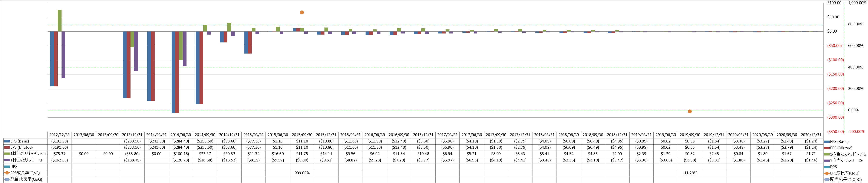Click the $30.53 net cash cell
Viewport: 868px width, 183px height.
[229, 154]
